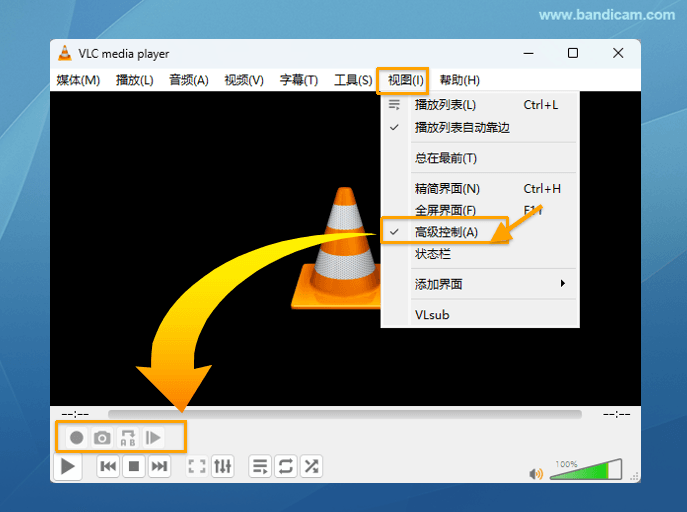Mute audio using the speaker icon
Viewport: 687px width, 512px height.
pyautogui.click(x=536, y=474)
